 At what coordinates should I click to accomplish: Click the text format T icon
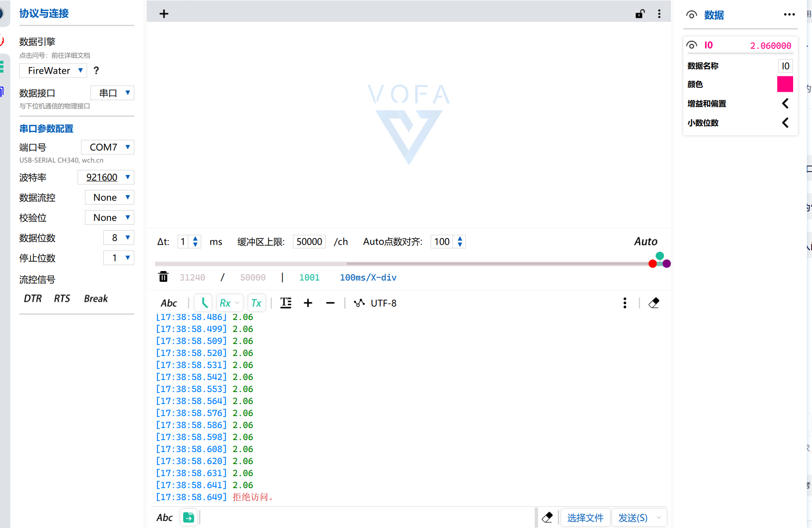pos(286,303)
